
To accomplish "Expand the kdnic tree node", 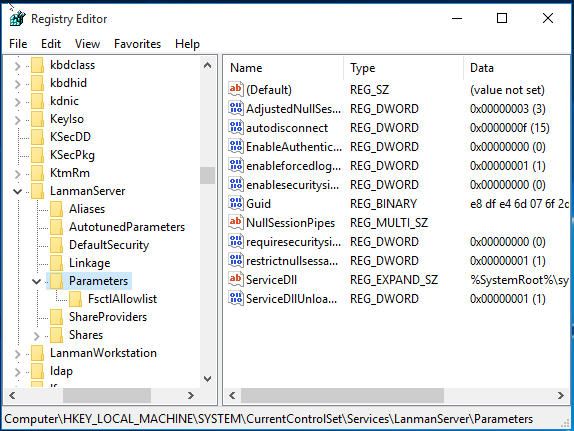I will 17,101.
